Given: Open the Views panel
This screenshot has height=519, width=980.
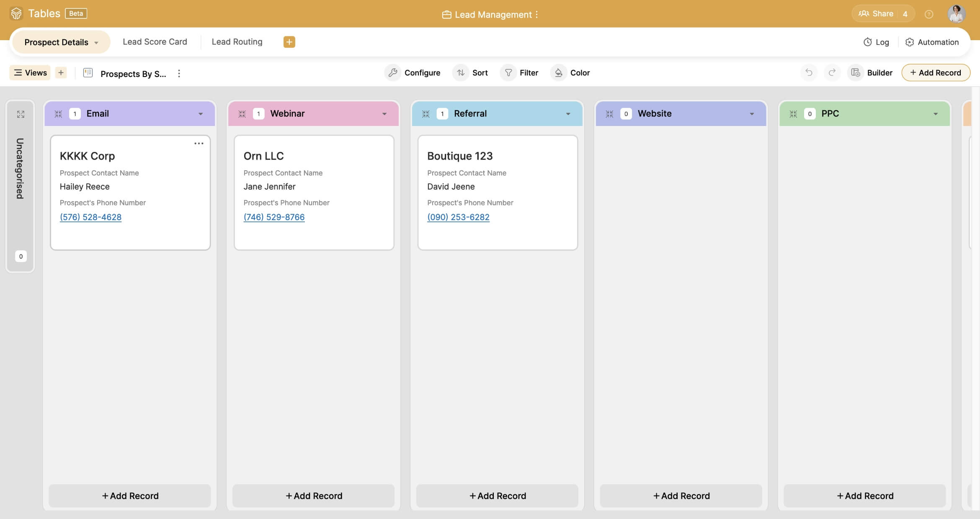Looking at the screenshot, I should tap(29, 72).
